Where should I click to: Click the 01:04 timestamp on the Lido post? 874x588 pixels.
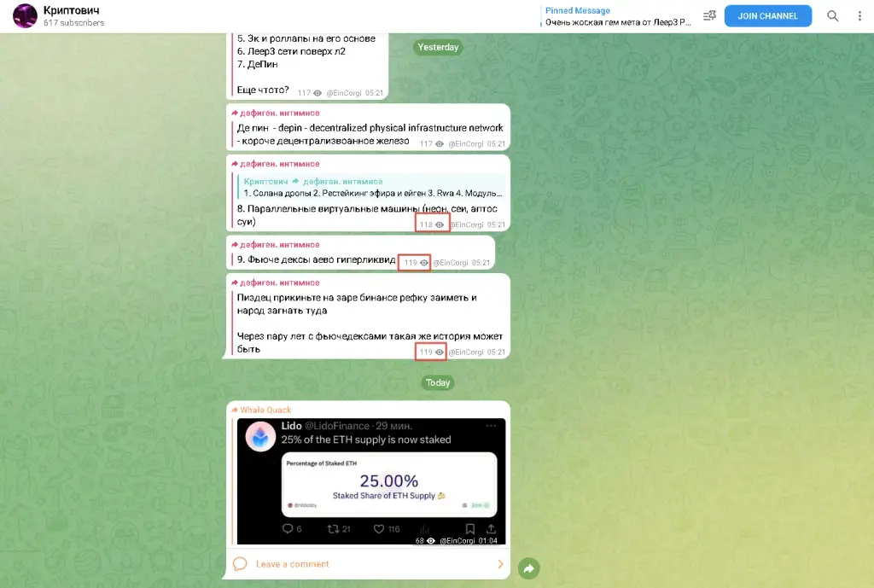[487, 540]
